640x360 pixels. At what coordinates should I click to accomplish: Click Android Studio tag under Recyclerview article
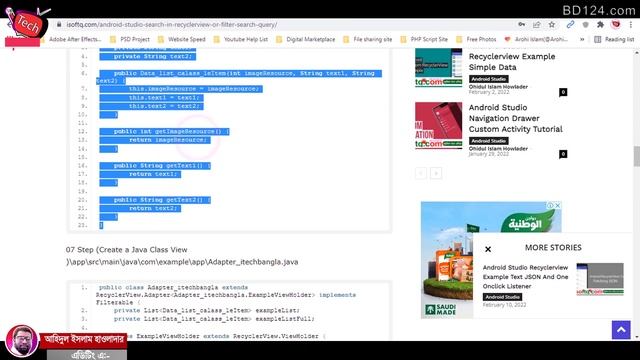489,79
